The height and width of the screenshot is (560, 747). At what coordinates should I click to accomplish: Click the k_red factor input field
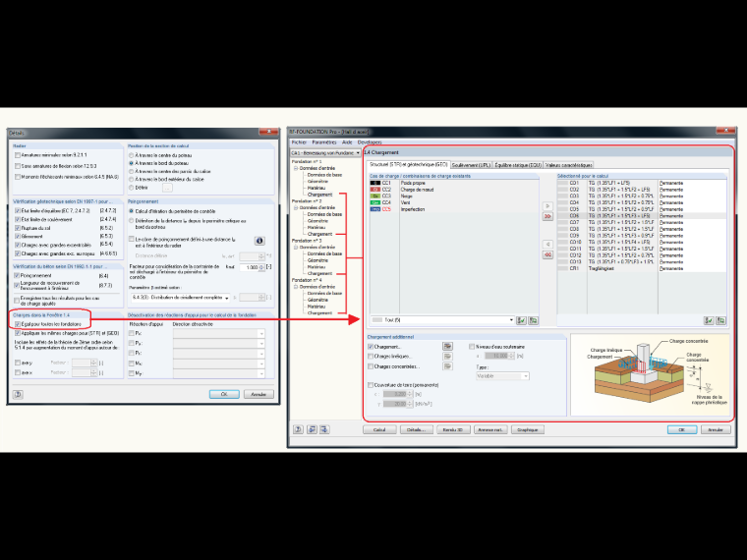249,267
